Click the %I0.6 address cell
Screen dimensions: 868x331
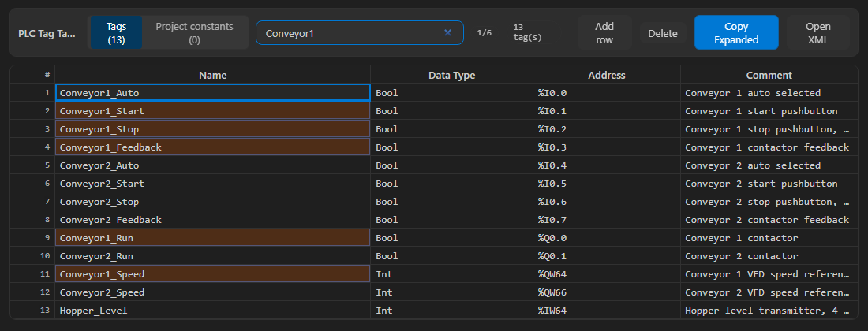607,202
